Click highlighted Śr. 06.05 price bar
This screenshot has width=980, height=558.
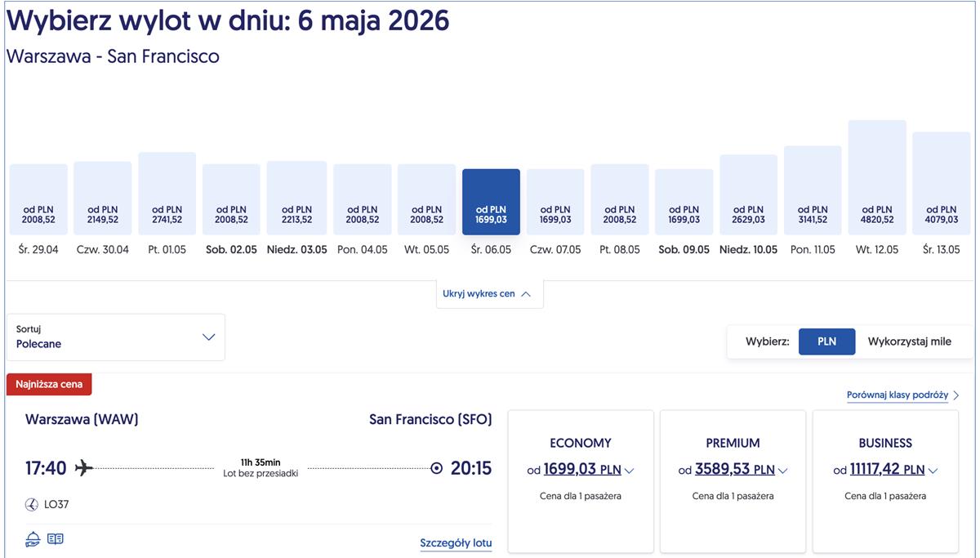tap(491, 202)
